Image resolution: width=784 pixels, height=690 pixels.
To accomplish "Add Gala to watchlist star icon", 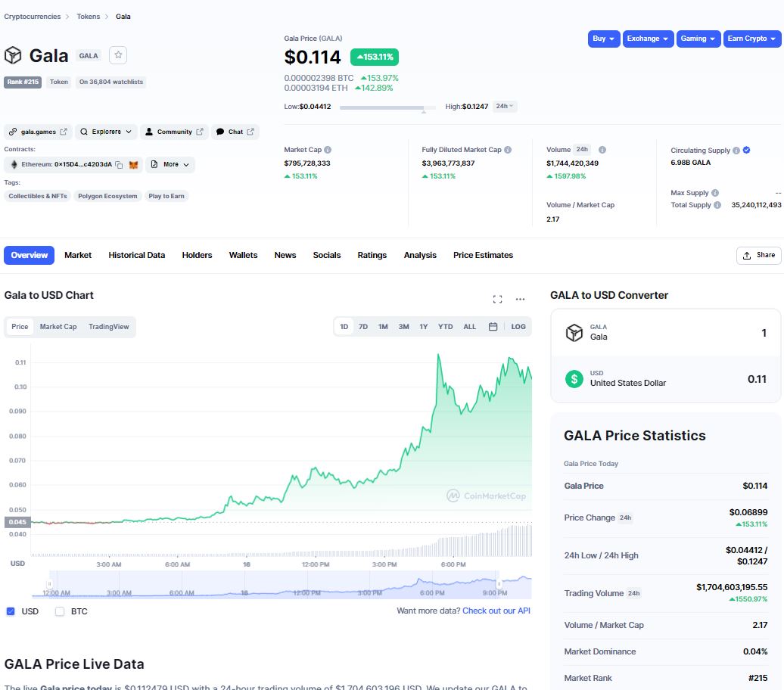I will pos(118,55).
